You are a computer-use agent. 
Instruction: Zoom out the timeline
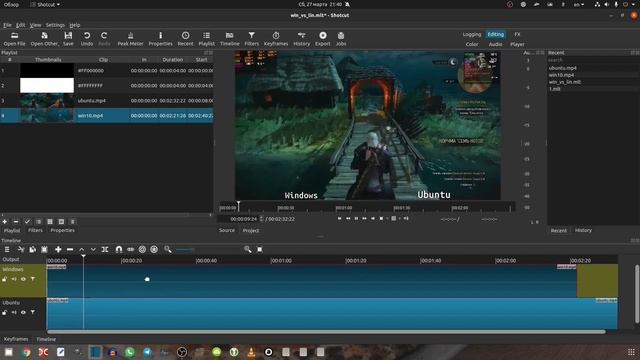click(168, 249)
